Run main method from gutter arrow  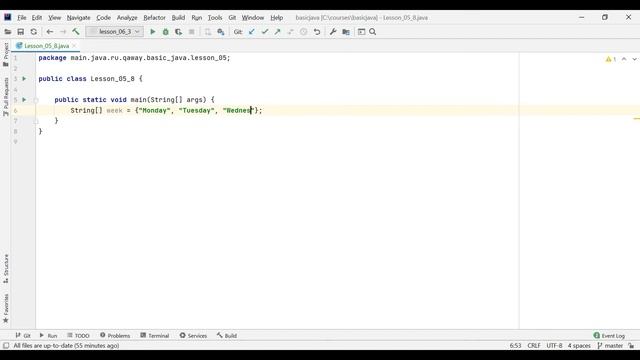click(x=24, y=100)
